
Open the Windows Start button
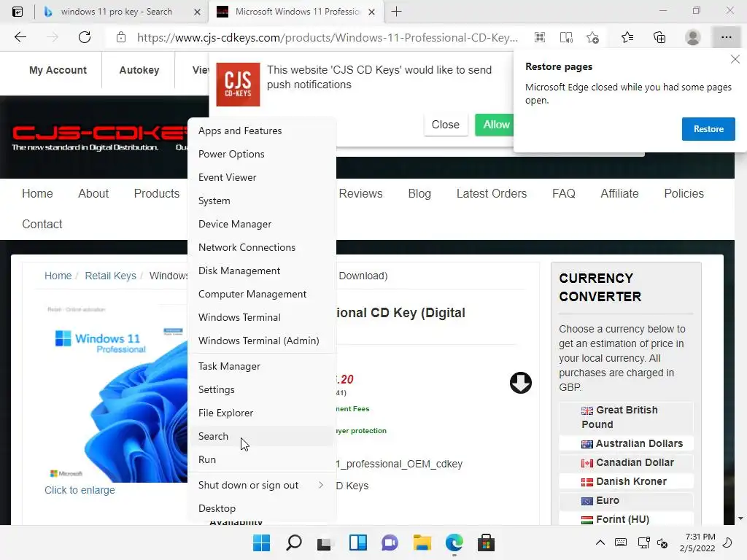pyautogui.click(x=262, y=542)
